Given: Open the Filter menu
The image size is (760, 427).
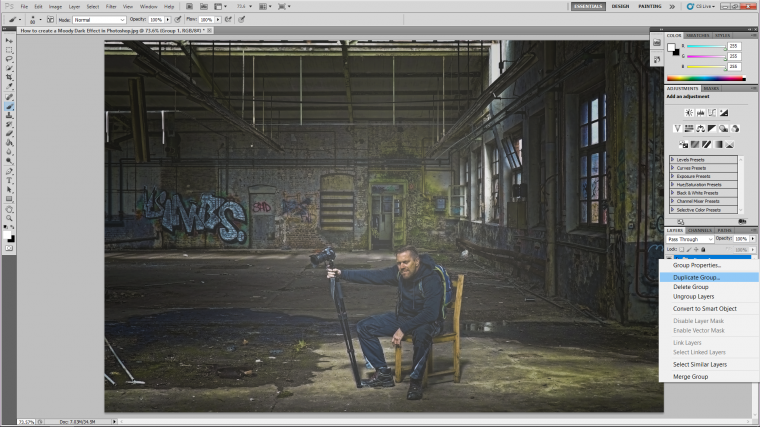Looking at the screenshot, I should pos(111,7).
